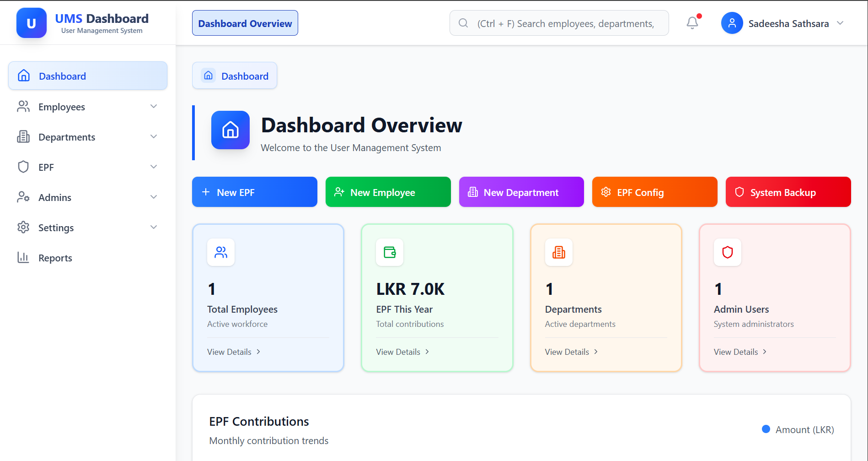Open View Details for Admin Users
The width and height of the screenshot is (868, 461).
[x=740, y=352]
